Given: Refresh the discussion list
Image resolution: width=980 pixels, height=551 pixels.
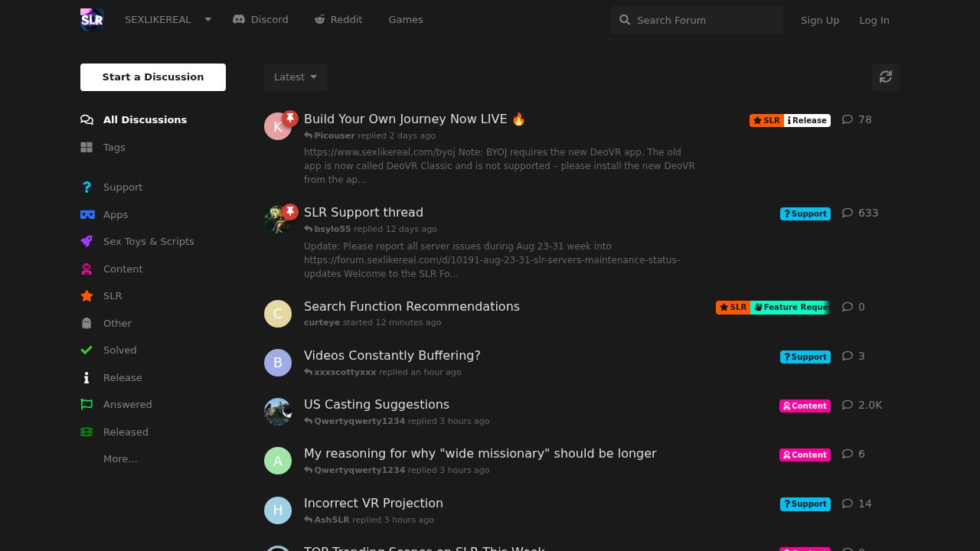Looking at the screenshot, I should click(x=886, y=77).
